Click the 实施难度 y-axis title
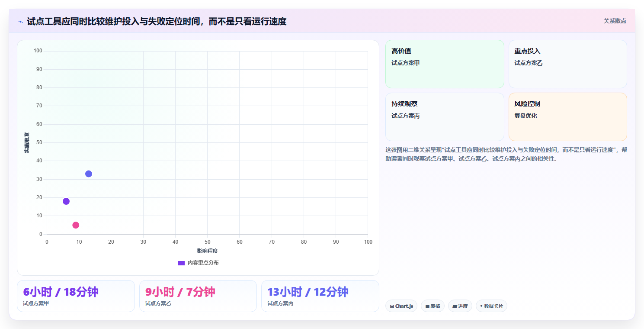The image size is (644, 329). pyautogui.click(x=27, y=143)
